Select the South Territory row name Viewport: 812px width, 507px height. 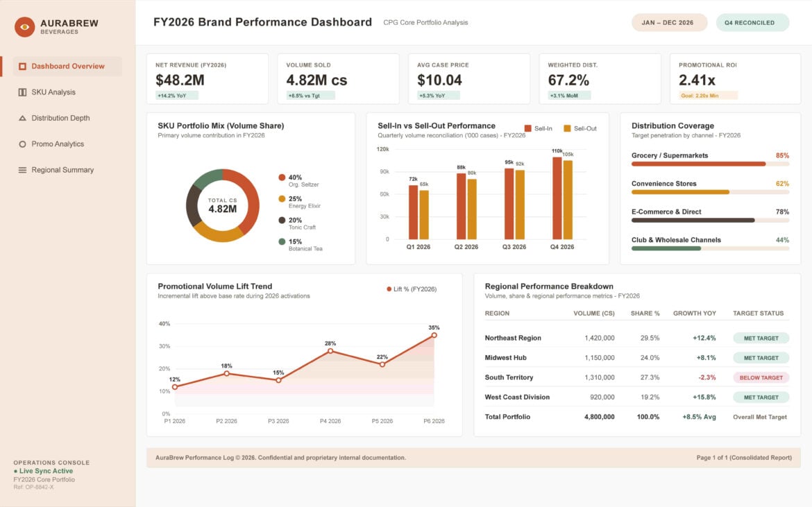click(509, 377)
